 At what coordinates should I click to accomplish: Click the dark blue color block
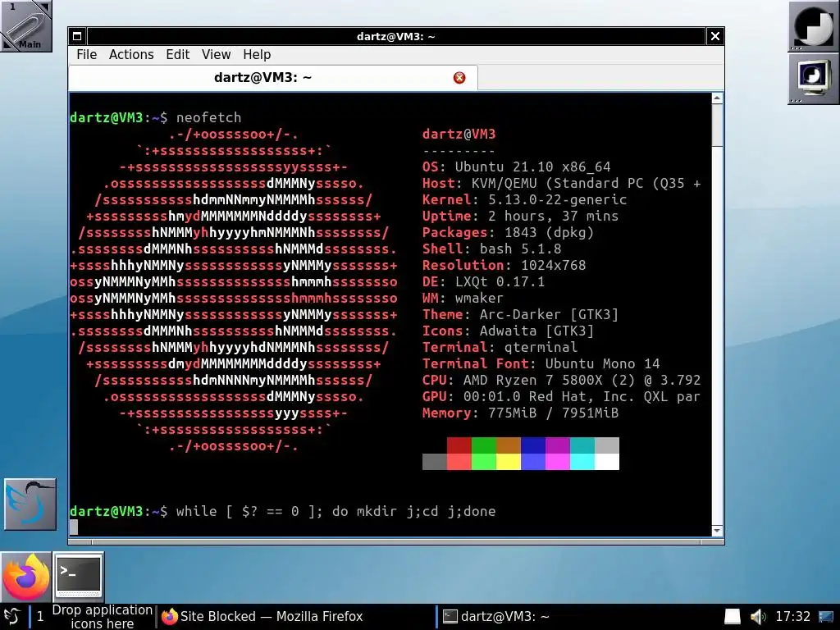point(533,445)
